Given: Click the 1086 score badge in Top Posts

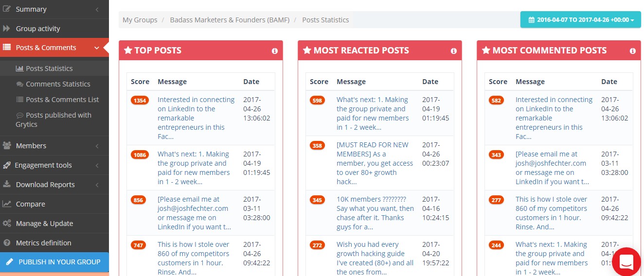Looking at the screenshot, I should [x=139, y=155].
